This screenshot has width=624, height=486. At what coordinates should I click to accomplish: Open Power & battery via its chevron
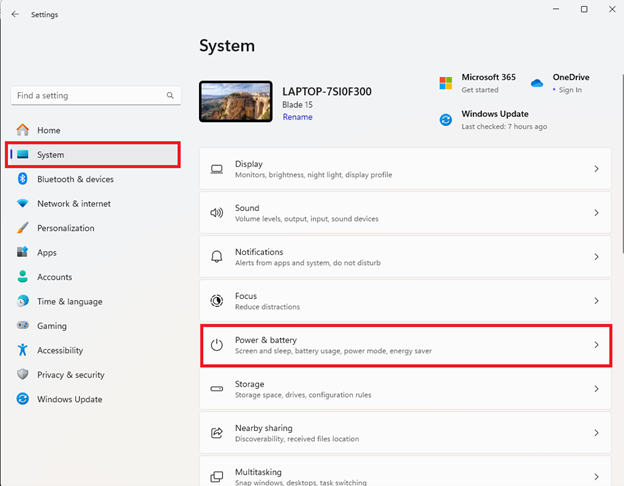(596, 345)
